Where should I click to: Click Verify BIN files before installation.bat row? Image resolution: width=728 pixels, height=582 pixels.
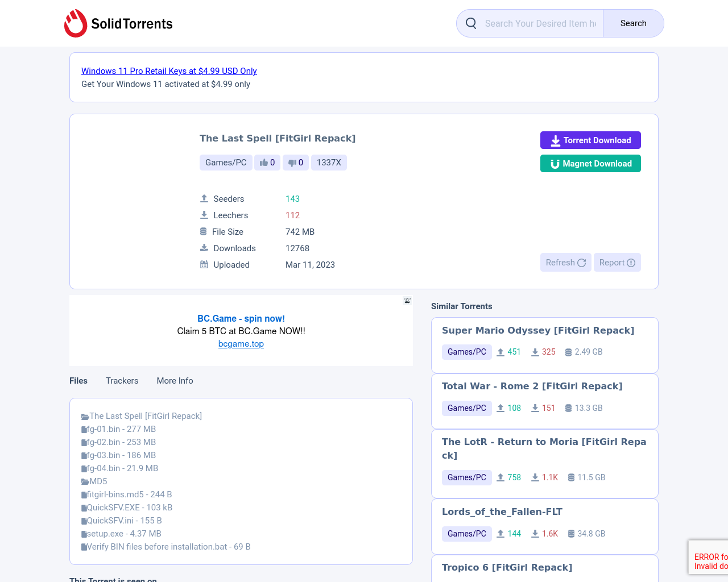[166, 547]
